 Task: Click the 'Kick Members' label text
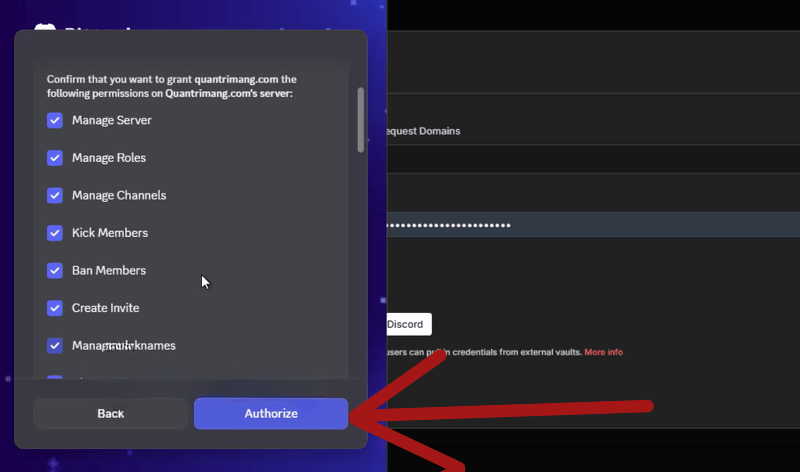(110, 233)
